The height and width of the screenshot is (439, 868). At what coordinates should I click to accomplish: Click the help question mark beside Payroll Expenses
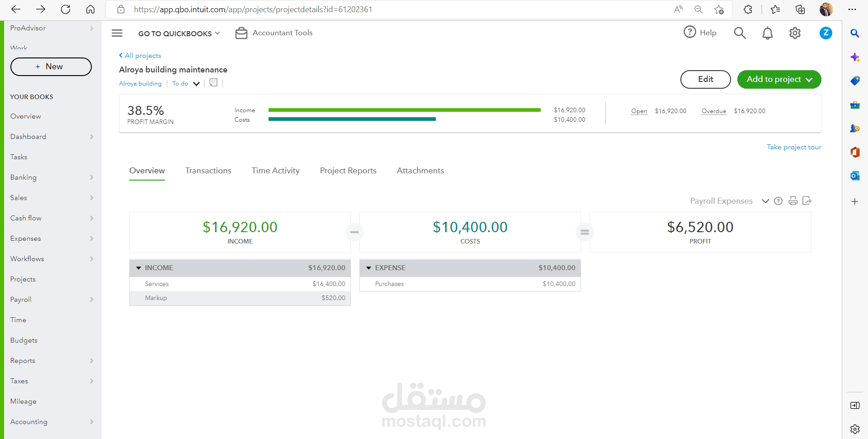pyautogui.click(x=778, y=201)
